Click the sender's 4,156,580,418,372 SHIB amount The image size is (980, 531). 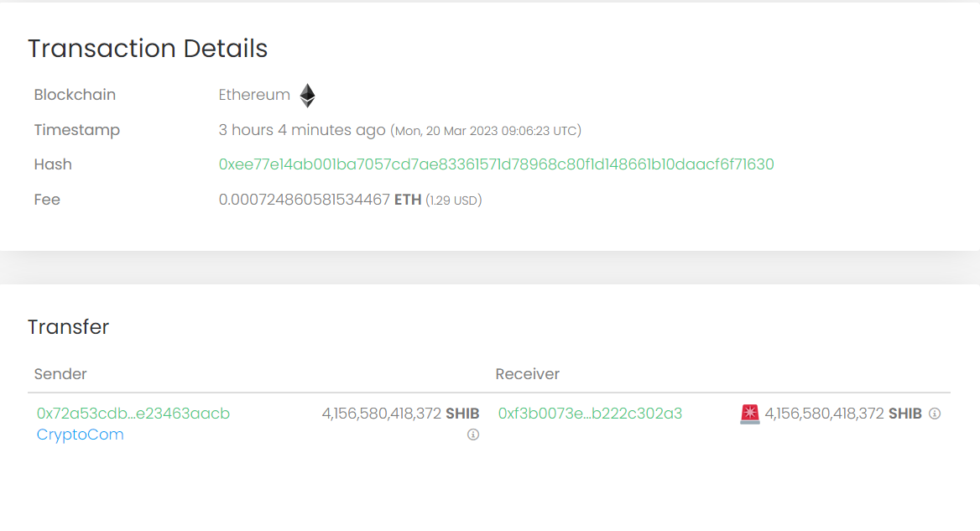pyautogui.click(x=400, y=414)
